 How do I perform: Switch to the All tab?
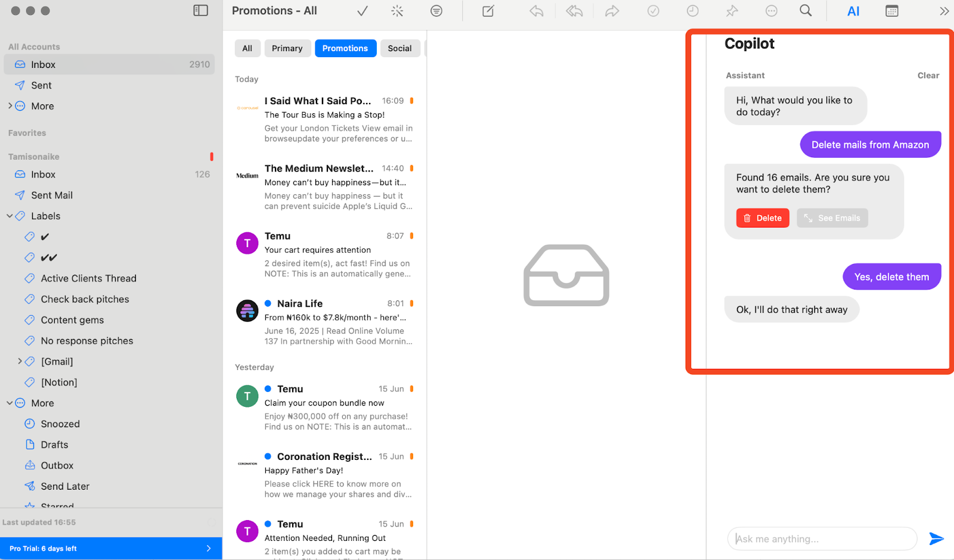click(247, 48)
